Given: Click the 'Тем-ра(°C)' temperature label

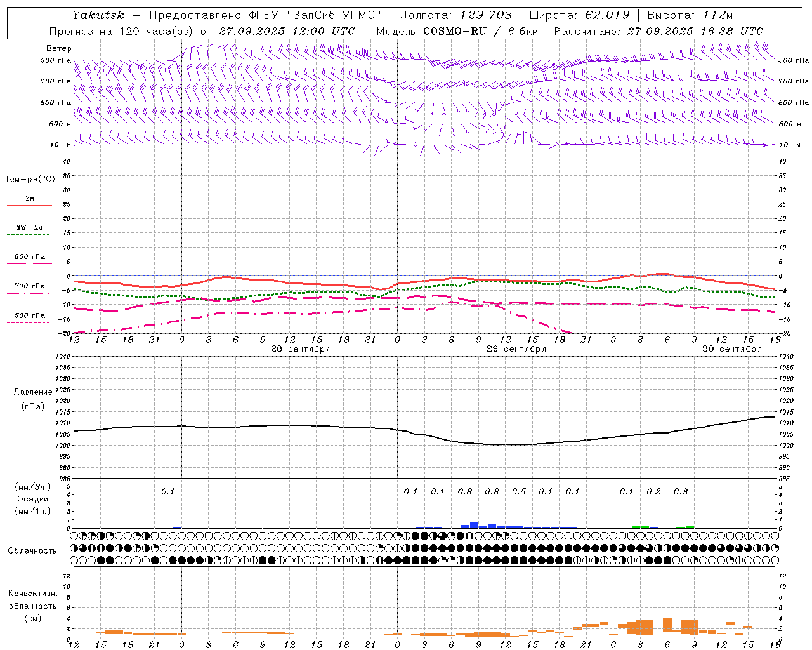Looking at the screenshot, I should click(x=30, y=180).
